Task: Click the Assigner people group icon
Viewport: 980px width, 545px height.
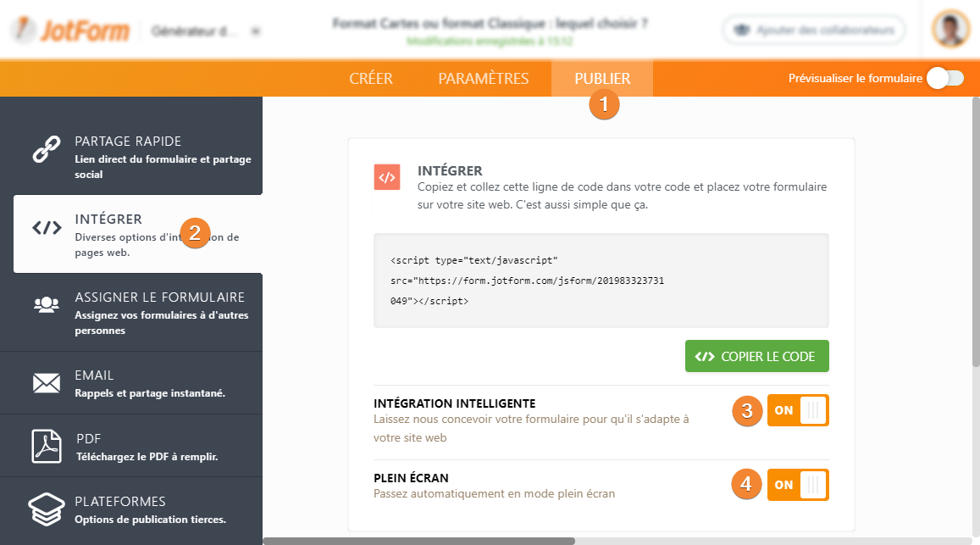Action: coord(47,305)
